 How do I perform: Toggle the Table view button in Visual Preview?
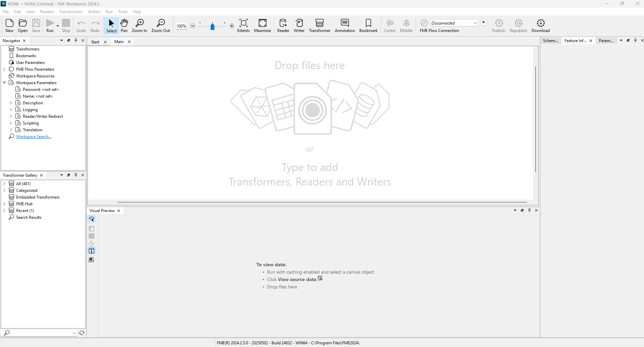[x=92, y=236]
